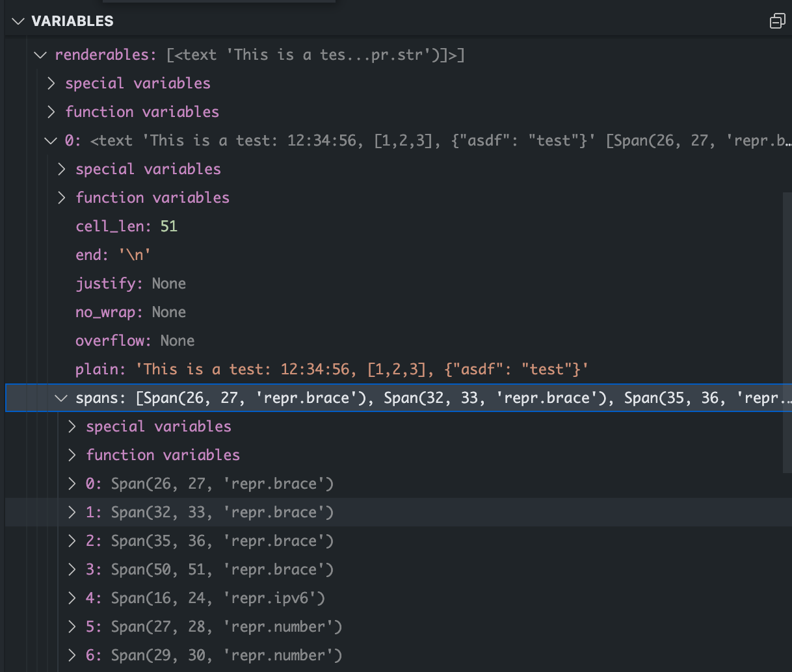
Task: Click the spans value text
Action: (x=464, y=398)
